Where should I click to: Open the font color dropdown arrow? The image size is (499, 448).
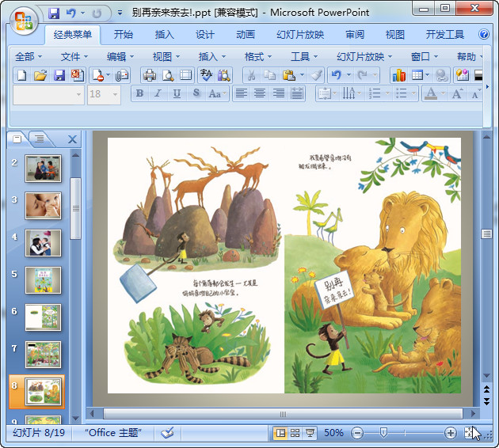(443, 94)
